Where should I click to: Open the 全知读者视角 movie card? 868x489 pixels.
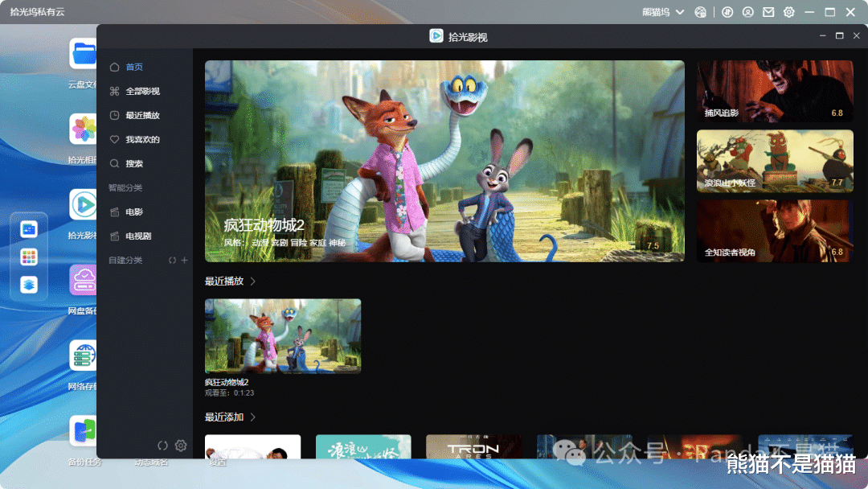coord(775,231)
